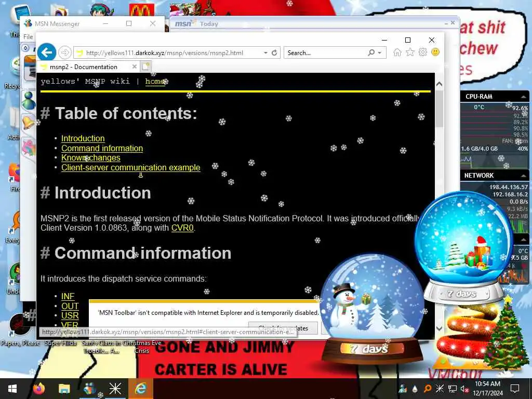Open the Tools gear icon in Internet Explorer

point(422,52)
